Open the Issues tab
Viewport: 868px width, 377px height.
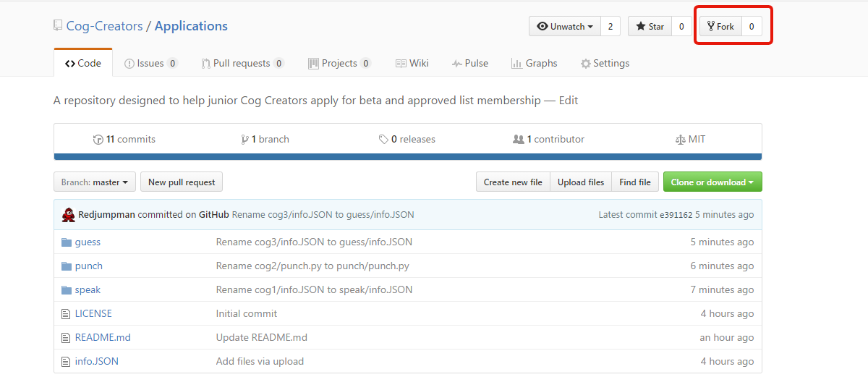coord(150,63)
